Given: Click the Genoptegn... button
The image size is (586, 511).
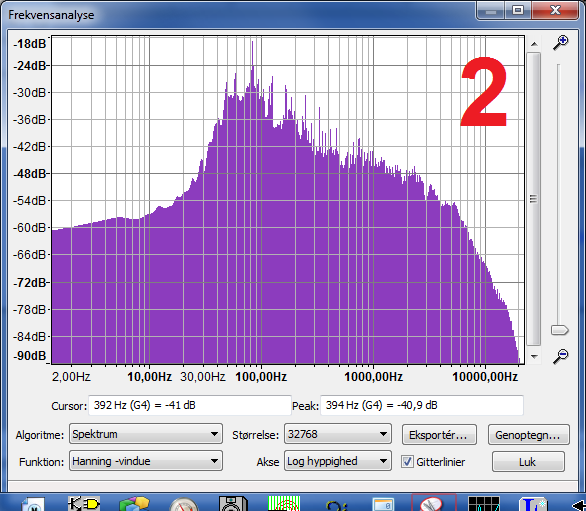Looking at the screenshot, I should (x=528, y=435).
